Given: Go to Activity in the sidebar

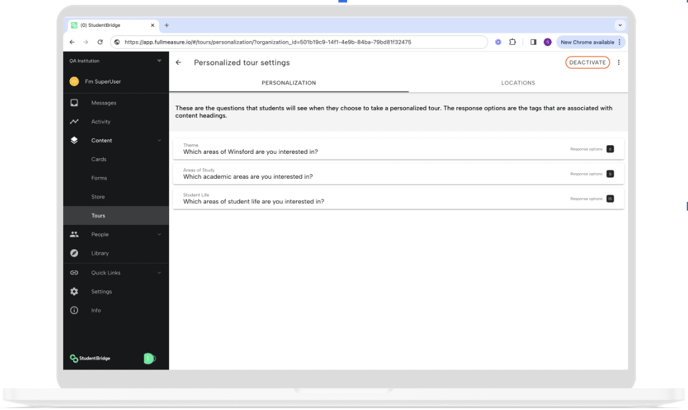Looking at the screenshot, I should click(101, 122).
